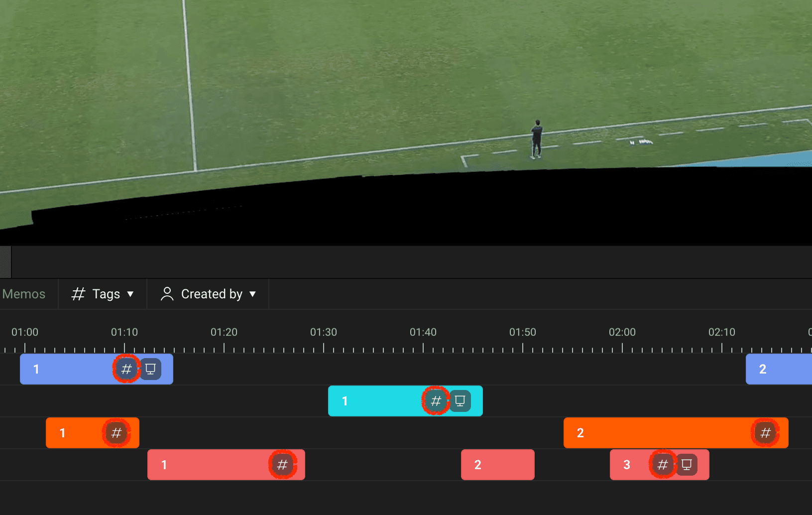This screenshot has width=812, height=515.
Task: Select red clip 2 on timeline
Action: pyautogui.click(x=498, y=465)
